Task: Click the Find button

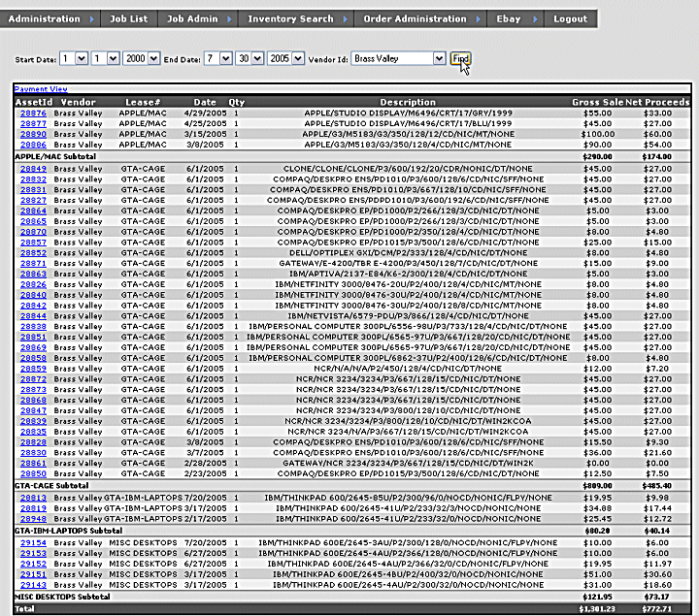Action: [x=460, y=59]
